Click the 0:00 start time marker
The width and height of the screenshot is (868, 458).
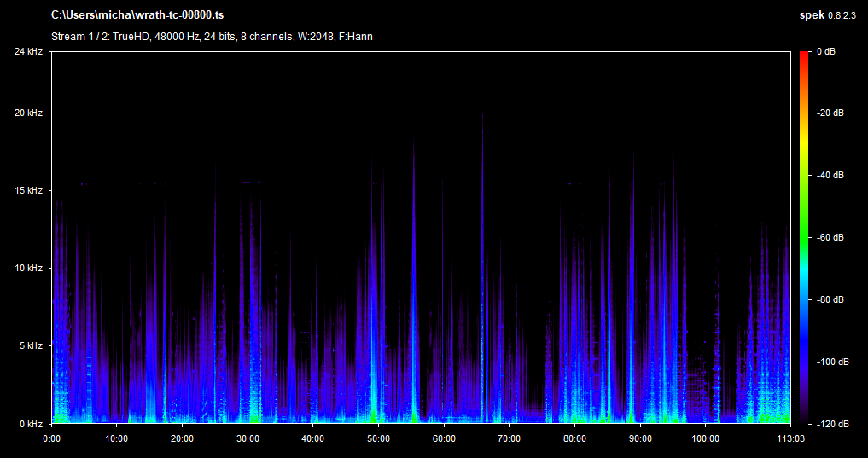point(51,438)
